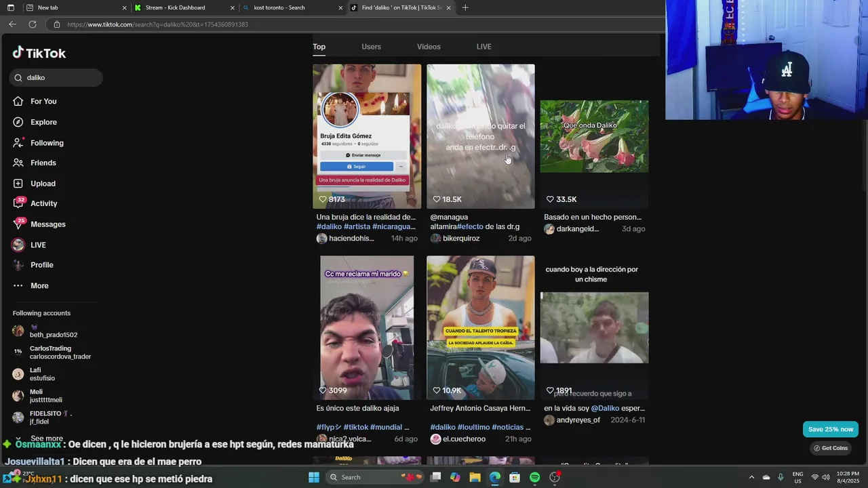
Task: Open File Explorer from taskbar
Action: pyautogui.click(x=475, y=477)
